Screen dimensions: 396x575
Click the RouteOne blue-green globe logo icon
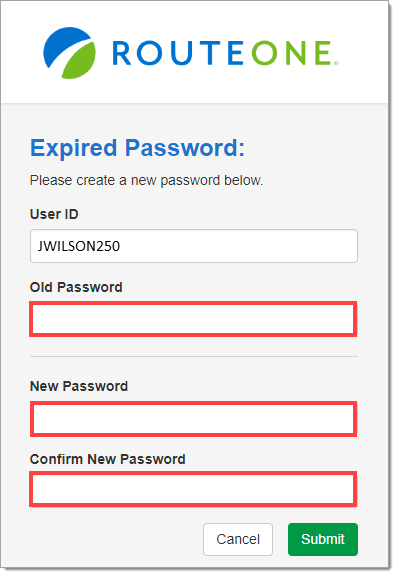(x=69, y=53)
